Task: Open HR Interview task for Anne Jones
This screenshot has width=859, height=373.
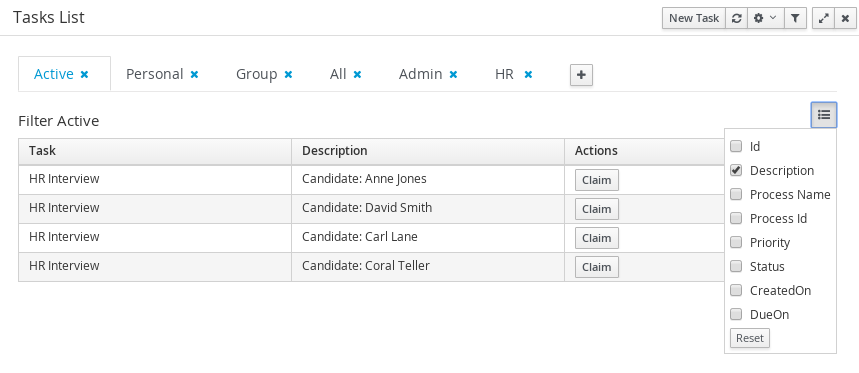Action: click(64, 179)
